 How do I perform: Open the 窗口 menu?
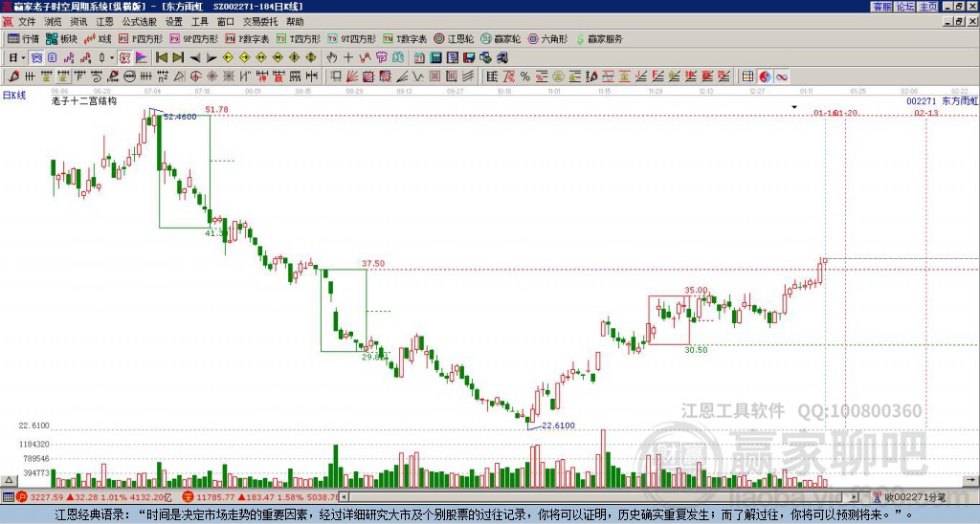[226, 22]
